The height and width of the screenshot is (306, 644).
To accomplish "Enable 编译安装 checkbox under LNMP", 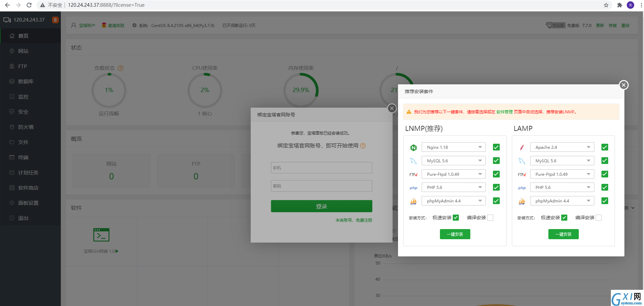I will [490, 218].
